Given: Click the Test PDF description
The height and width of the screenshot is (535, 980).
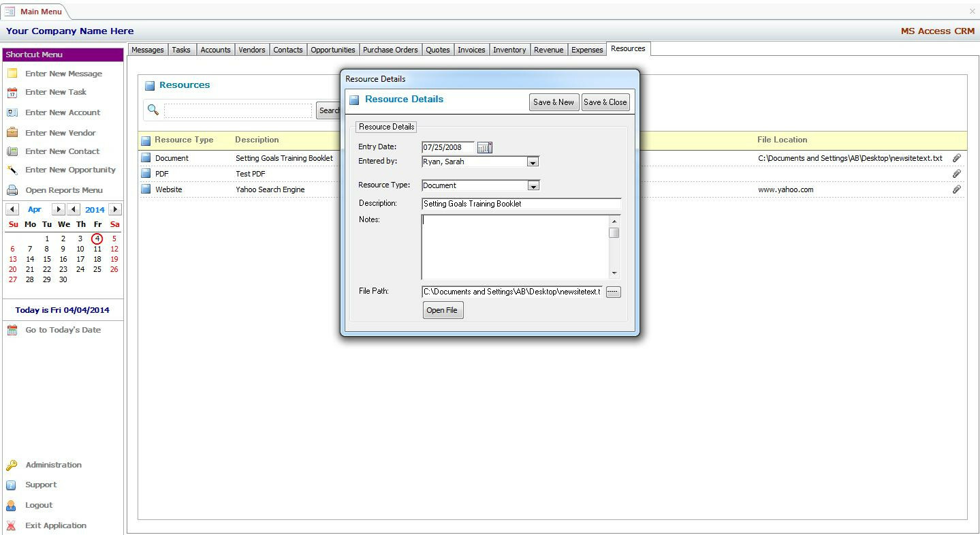Looking at the screenshot, I should click(x=251, y=174).
